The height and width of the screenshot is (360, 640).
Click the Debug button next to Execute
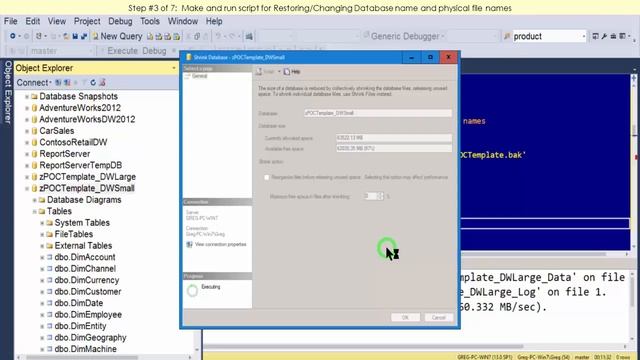coord(154,51)
